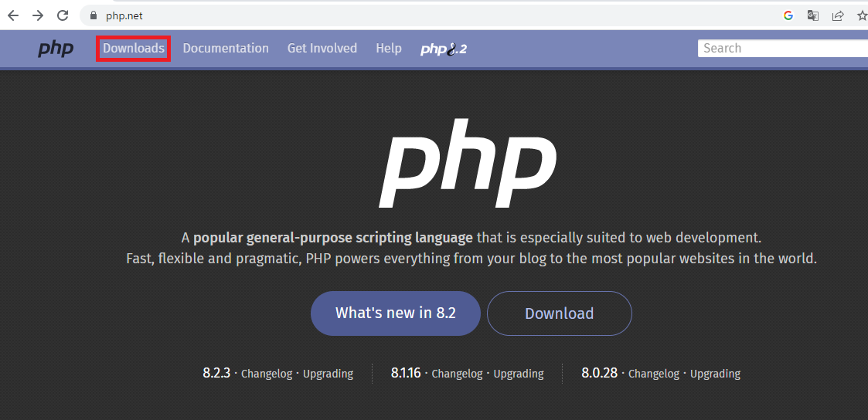This screenshot has height=420, width=868.
Task: Open the Upgrading guide for 8.1.16
Action: click(x=518, y=374)
